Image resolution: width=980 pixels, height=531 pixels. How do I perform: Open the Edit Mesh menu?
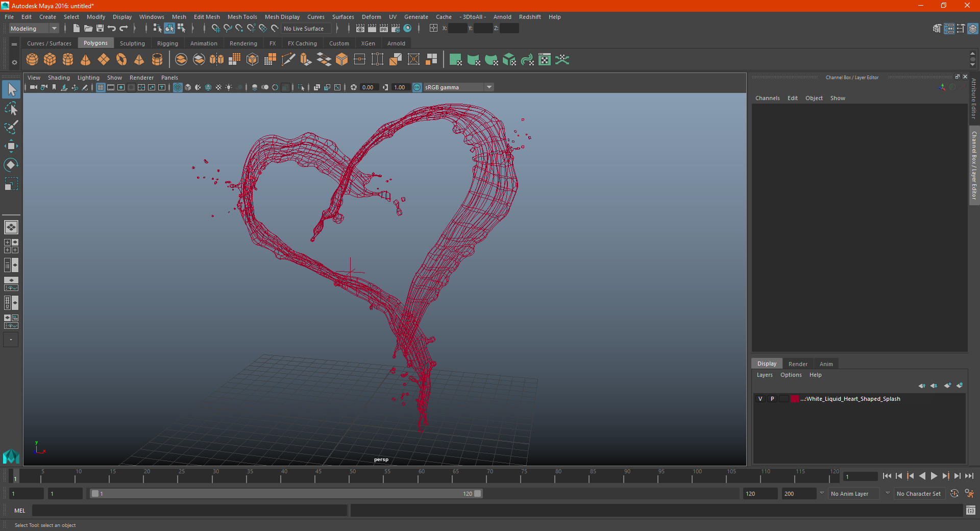tap(207, 17)
